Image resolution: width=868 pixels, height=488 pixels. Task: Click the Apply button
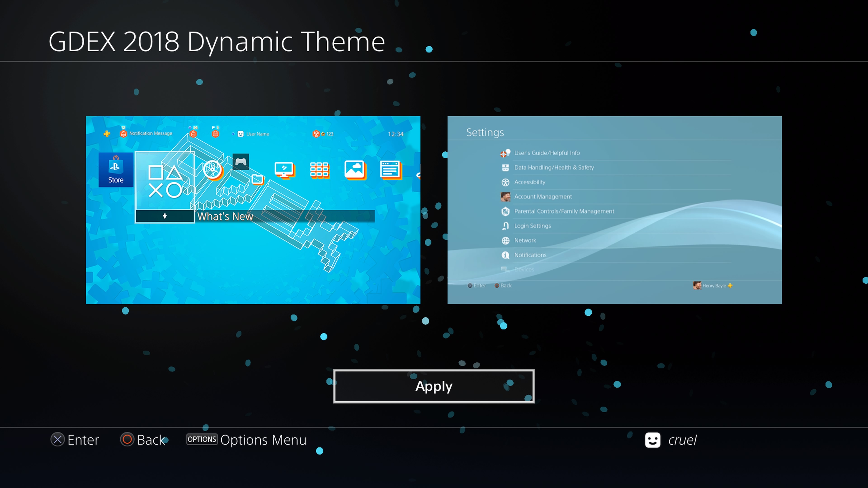tap(434, 386)
